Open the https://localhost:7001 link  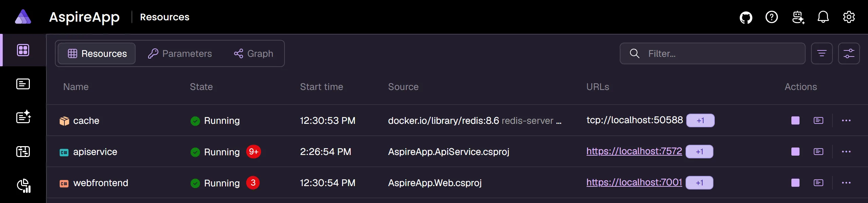tap(634, 182)
